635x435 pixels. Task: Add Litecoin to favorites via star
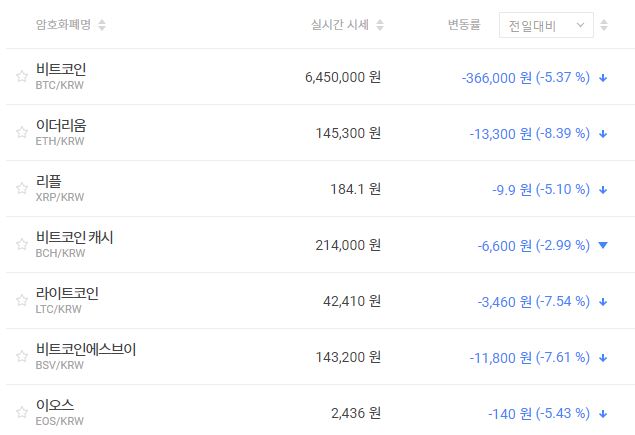pyautogui.click(x=22, y=301)
